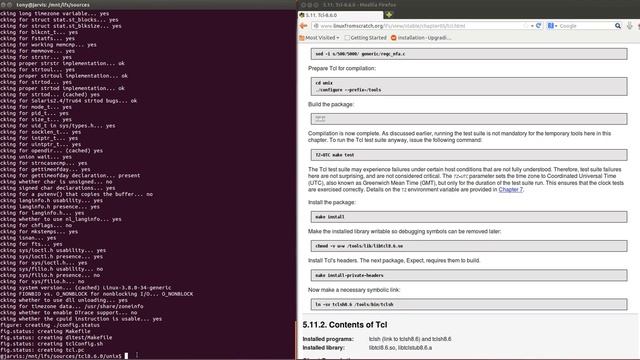The image size is (640, 360).
Task: Click the 'Installed programs:' label
Action: point(328,339)
